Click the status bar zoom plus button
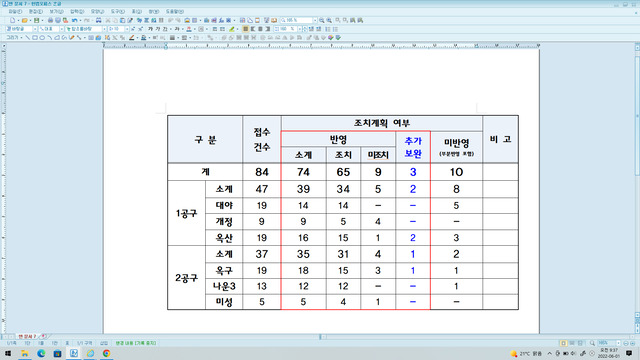 632,343
